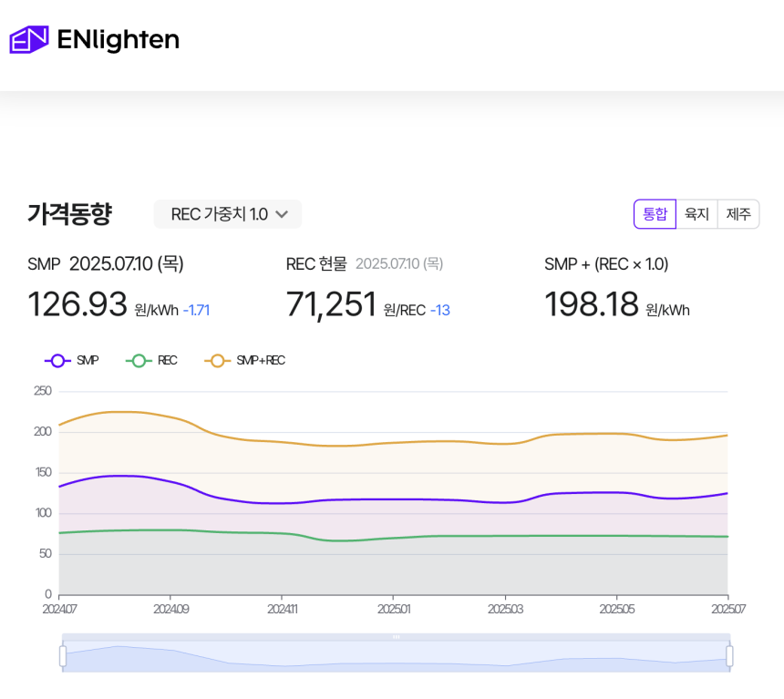Click the SMP change value -1.71
The height and width of the screenshot is (699, 784).
point(197,311)
